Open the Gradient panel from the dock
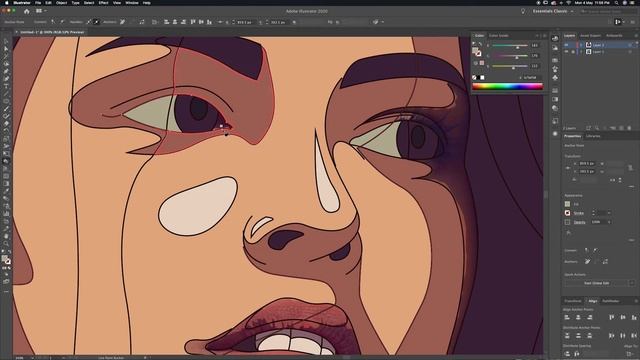Viewport: 640px width, 360px height. (555, 99)
